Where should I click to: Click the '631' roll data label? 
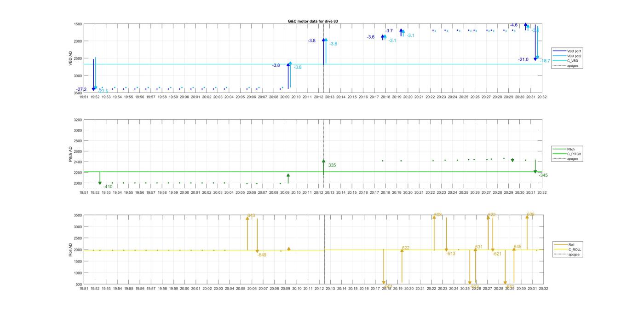(x=479, y=247)
